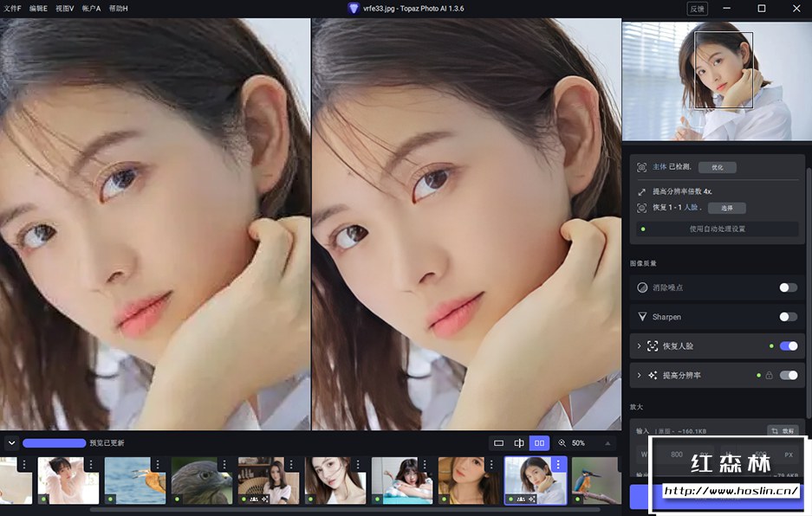Click the 裁剪 crop button

click(x=783, y=430)
